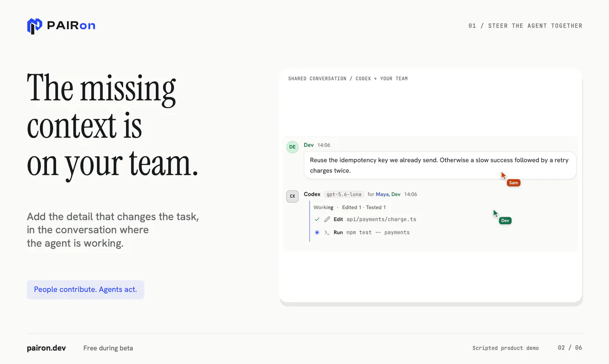This screenshot has height=364, width=609.
Task: Click the 14:06 timestamp next to Dev's name
Action: (x=324, y=145)
